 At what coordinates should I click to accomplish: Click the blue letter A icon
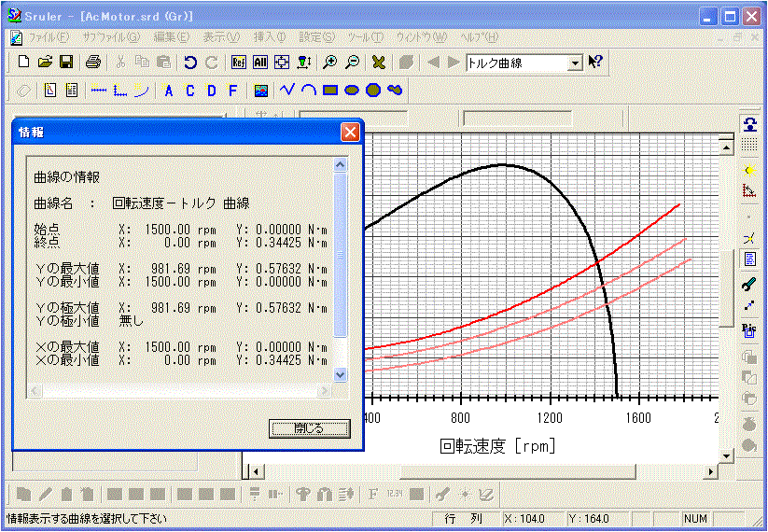coord(169,91)
